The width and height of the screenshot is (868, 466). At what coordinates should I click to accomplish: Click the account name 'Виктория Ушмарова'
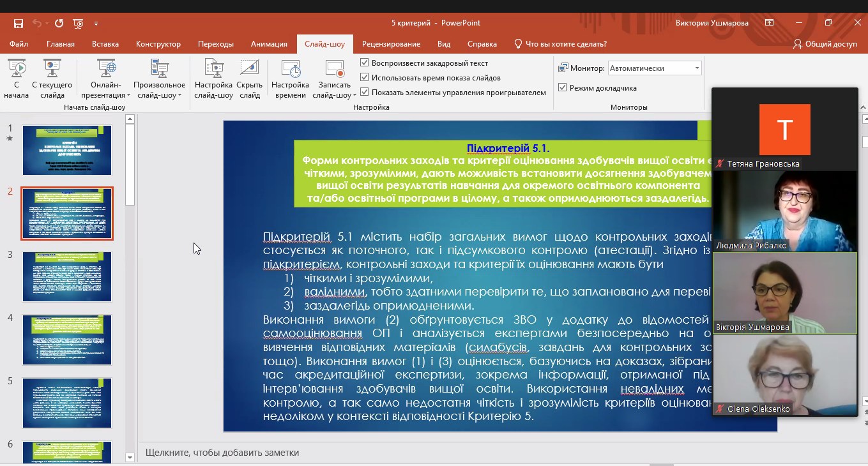point(712,23)
